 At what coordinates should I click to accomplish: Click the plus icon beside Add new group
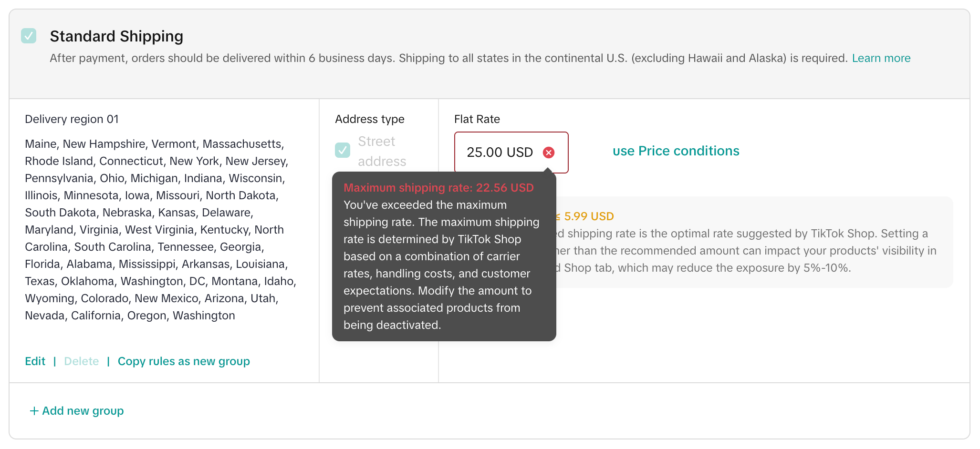click(34, 411)
